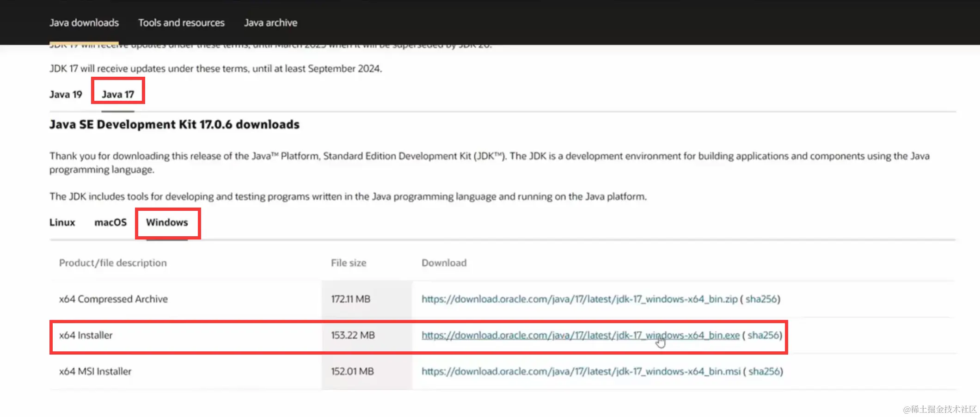The width and height of the screenshot is (980, 417).
Task: Click the 'Download' column header
Action: [x=444, y=263]
